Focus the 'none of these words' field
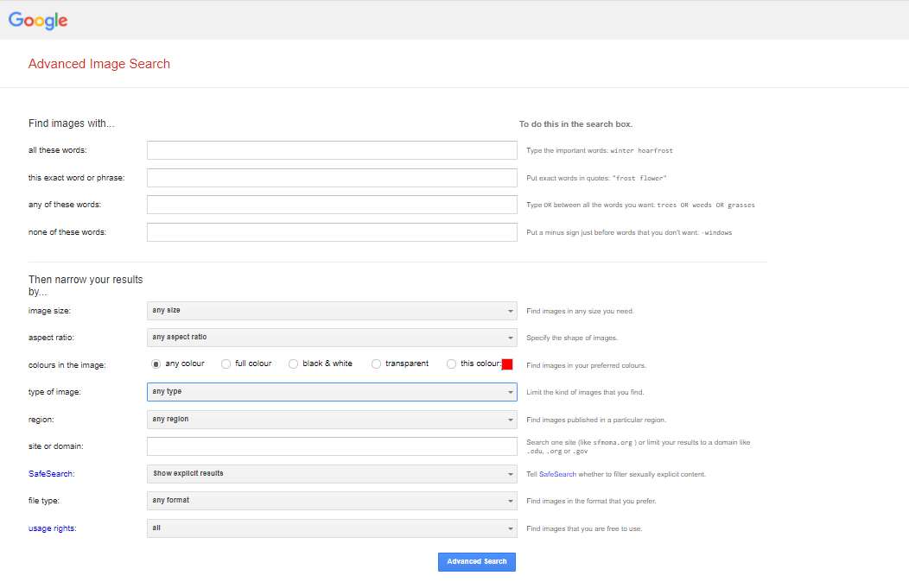This screenshot has height=588, width=909. click(x=332, y=232)
